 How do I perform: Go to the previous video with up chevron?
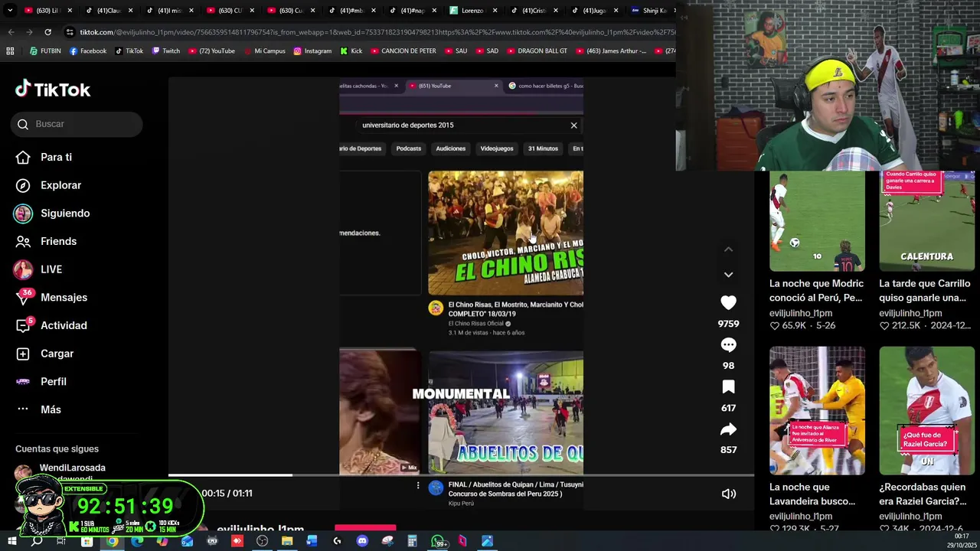click(728, 249)
